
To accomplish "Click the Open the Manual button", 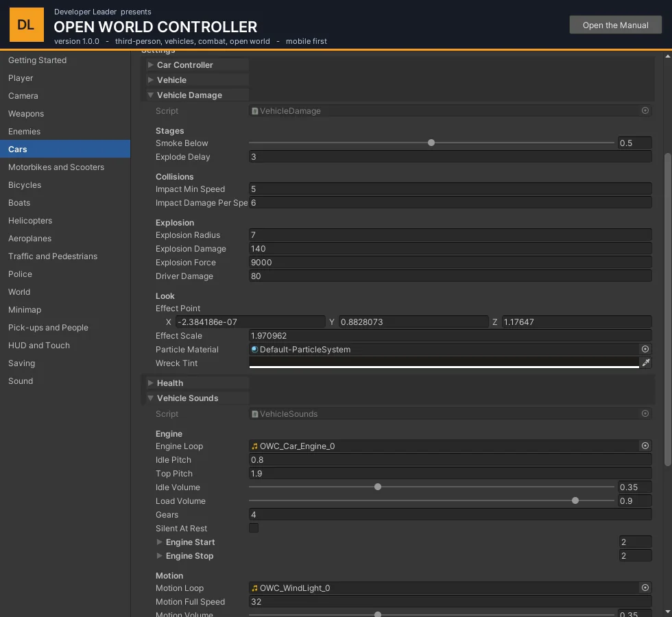I will click(x=616, y=25).
